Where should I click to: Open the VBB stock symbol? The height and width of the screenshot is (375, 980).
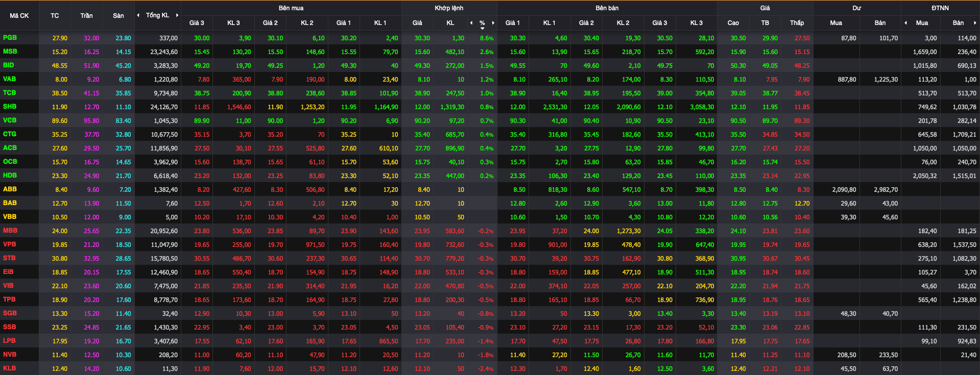click(x=10, y=217)
